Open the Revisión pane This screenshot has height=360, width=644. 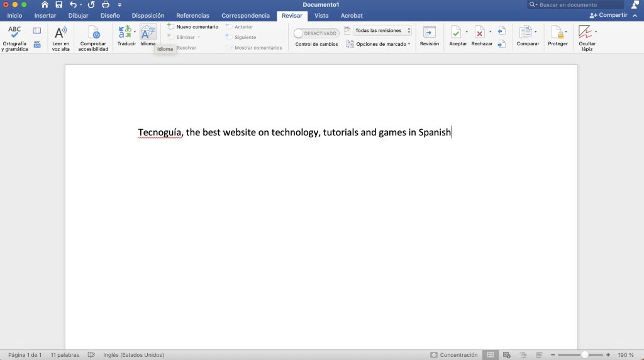click(x=429, y=36)
